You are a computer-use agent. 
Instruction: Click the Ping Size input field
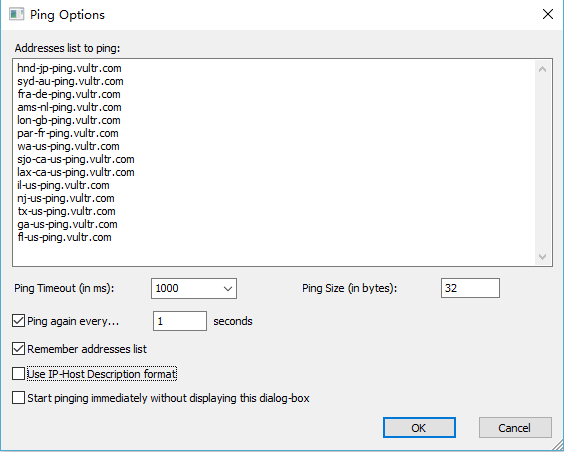[x=470, y=288]
